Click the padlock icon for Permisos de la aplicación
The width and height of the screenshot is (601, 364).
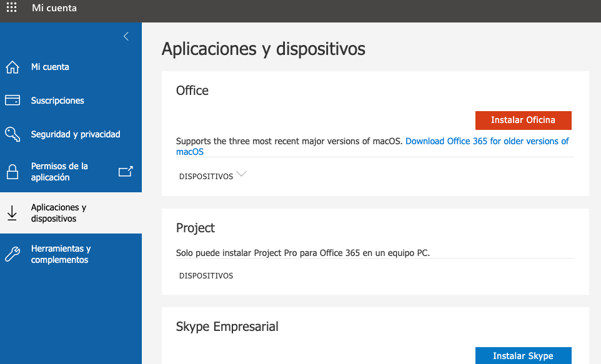pos(12,172)
